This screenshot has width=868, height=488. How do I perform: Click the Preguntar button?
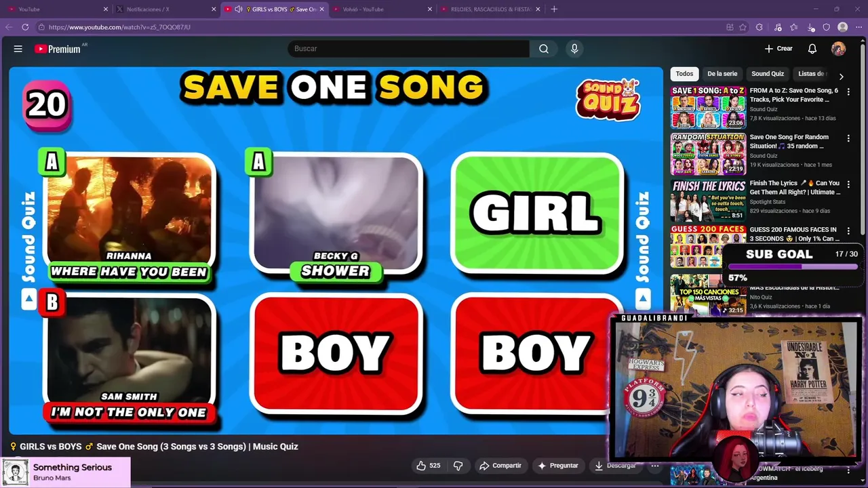558,466
